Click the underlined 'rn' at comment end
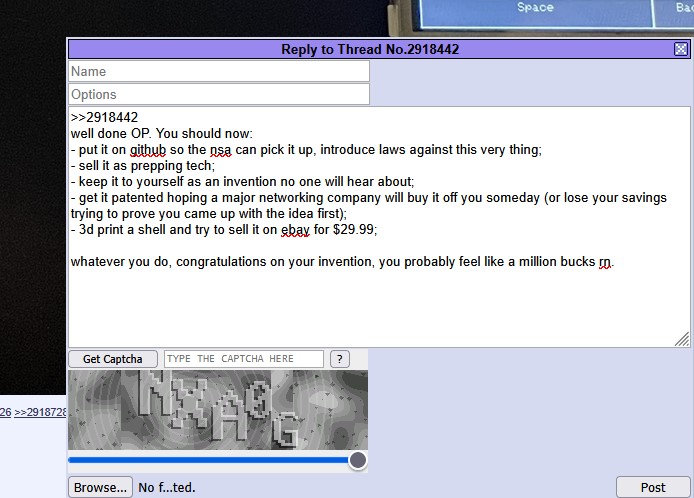Image resolution: width=694 pixels, height=498 pixels. coord(605,262)
